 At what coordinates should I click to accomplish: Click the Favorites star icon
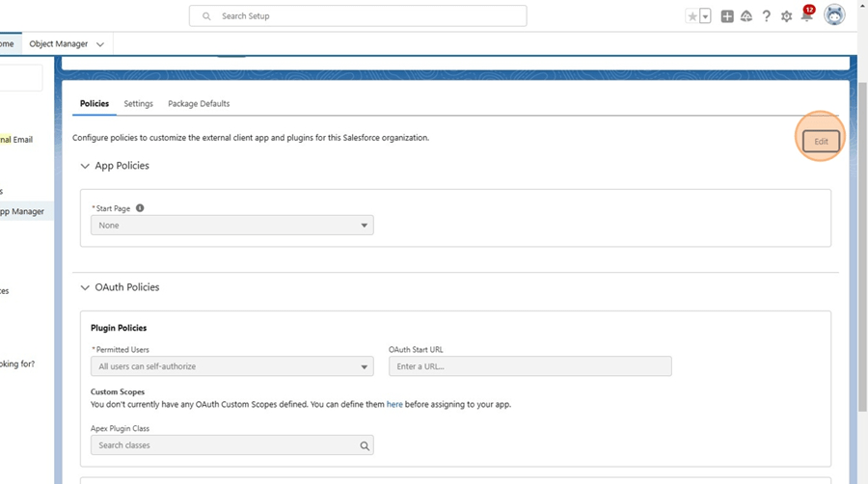click(692, 16)
